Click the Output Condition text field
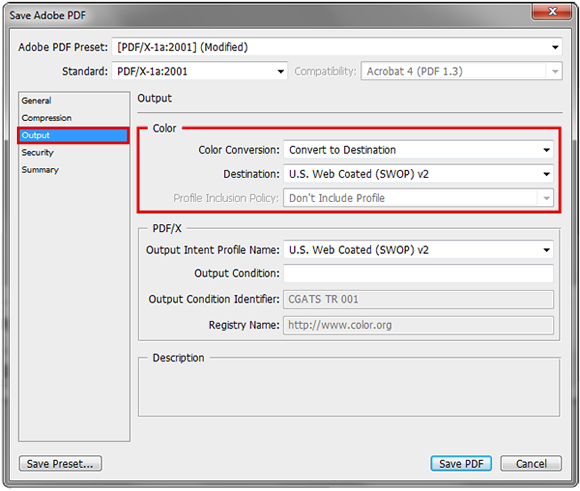Viewport: 580px width, 491px height. (x=418, y=273)
